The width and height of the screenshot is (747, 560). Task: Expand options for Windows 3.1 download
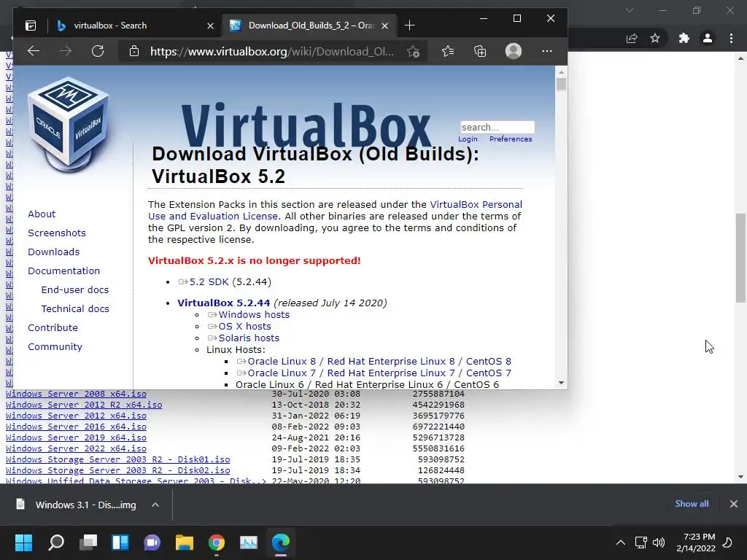pyautogui.click(x=155, y=505)
